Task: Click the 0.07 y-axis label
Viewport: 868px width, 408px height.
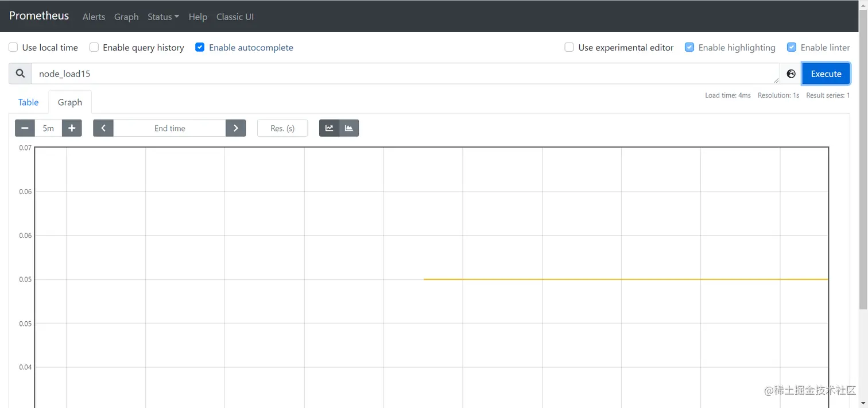Action: (x=25, y=148)
